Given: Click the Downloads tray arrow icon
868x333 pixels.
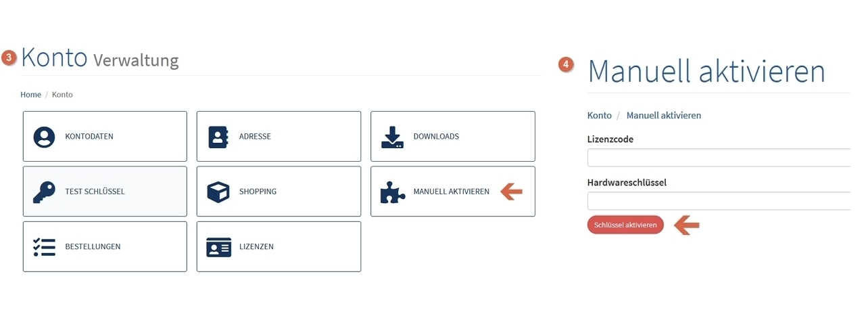Looking at the screenshot, I should (x=392, y=137).
